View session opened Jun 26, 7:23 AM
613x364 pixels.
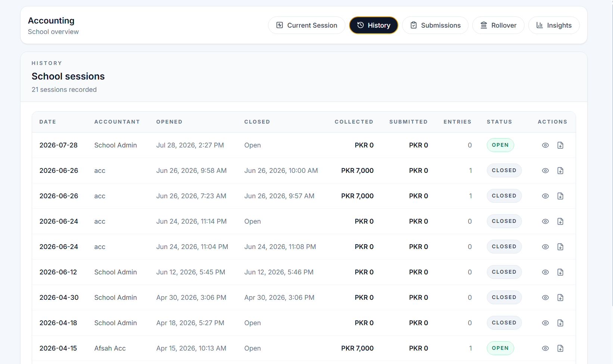click(545, 196)
